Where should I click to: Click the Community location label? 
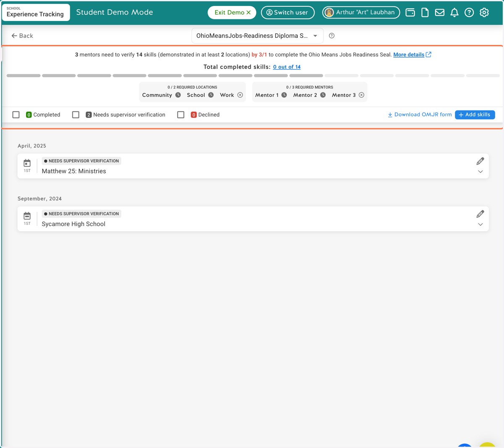point(157,95)
